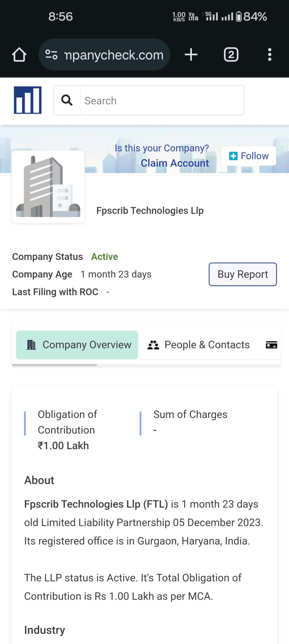Tap the plus icon on Follow button
The height and width of the screenshot is (644, 289).
233,156
